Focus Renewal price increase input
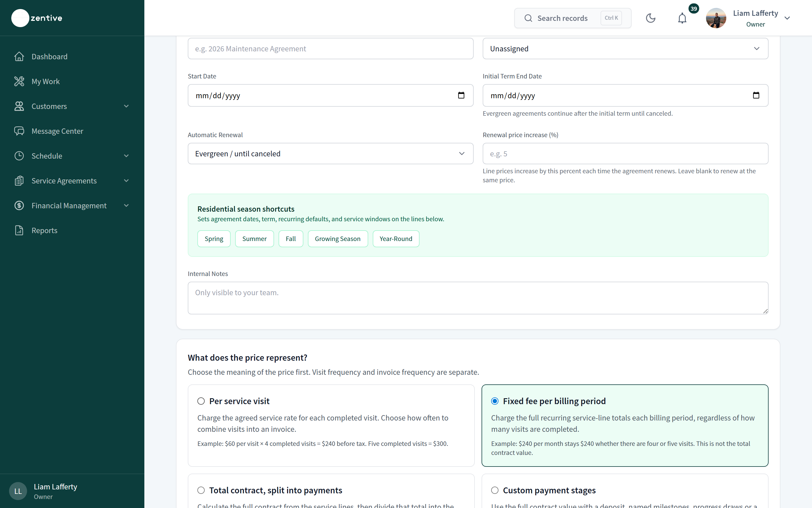812x508 pixels. pyautogui.click(x=625, y=154)
